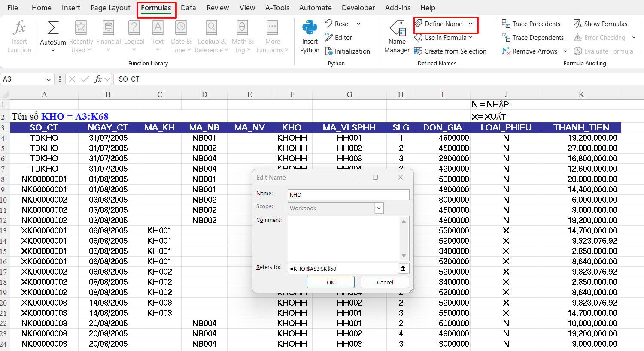644x351 pixels.
Task: Click the collapse range button in Refers to
Action: pyautogui.click(x=403, y=268)
